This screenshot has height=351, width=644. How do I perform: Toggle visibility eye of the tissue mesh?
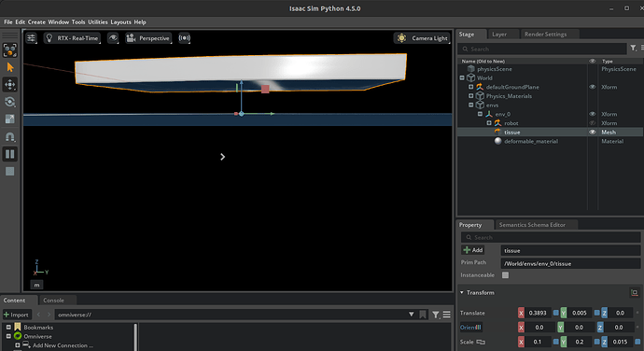(593, 132)
